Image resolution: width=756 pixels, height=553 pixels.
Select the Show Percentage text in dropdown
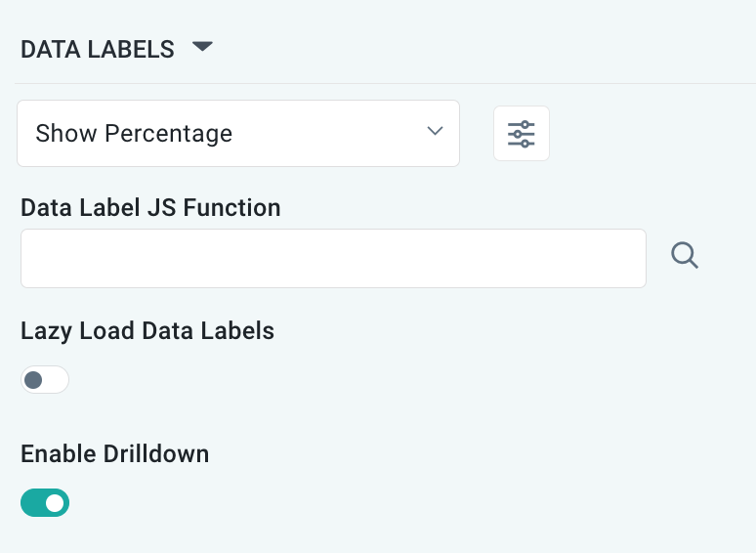point(134,134)
